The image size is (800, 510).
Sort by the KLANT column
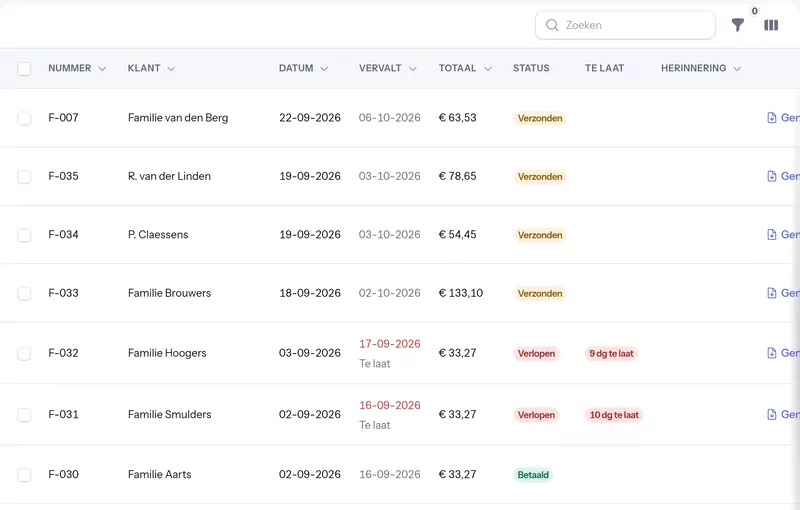[152, 68]
